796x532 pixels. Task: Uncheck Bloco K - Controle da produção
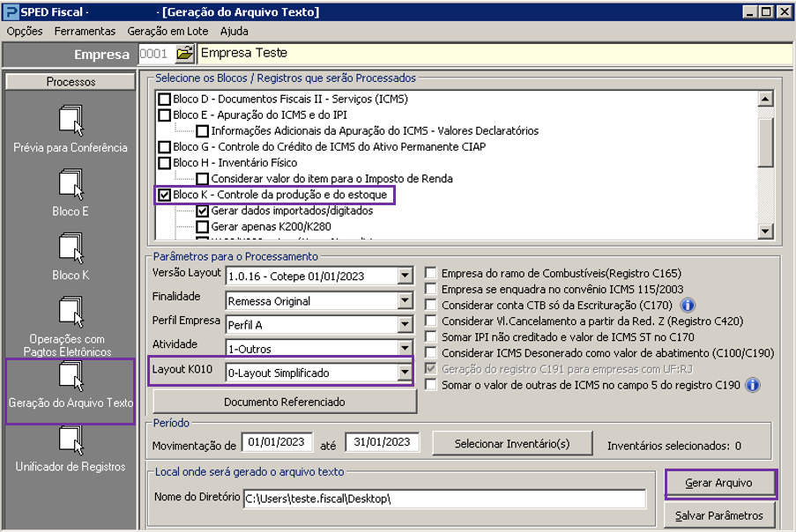(165, 195)
